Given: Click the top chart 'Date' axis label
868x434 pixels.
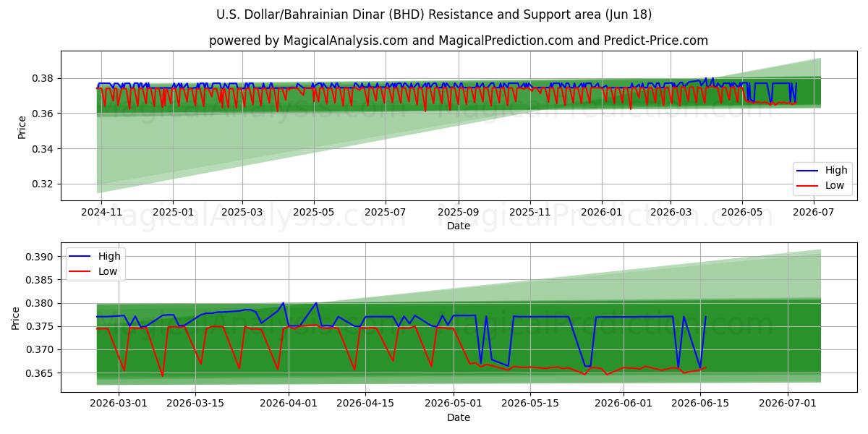Looking at the screenshot, I should pos(459,226).
